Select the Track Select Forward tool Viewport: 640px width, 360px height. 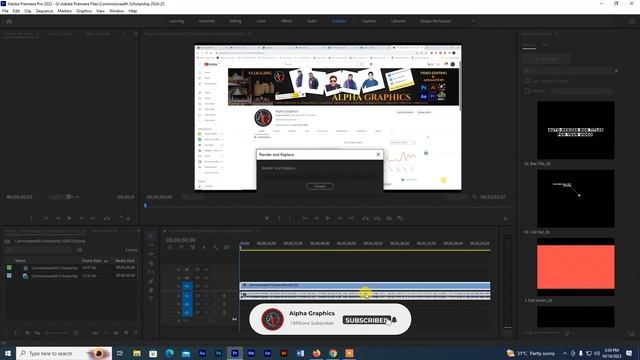(151, 245)
